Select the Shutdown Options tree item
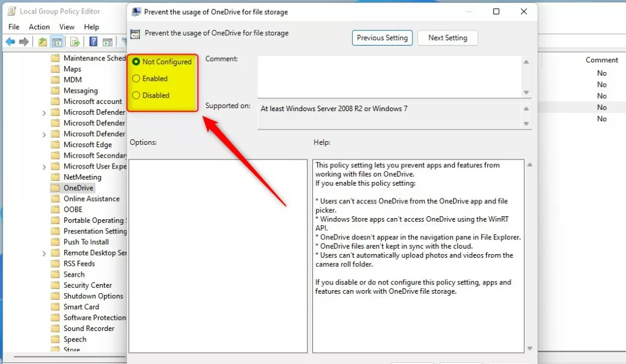This screenshot has height=364, width=626. tap(94, 296)
